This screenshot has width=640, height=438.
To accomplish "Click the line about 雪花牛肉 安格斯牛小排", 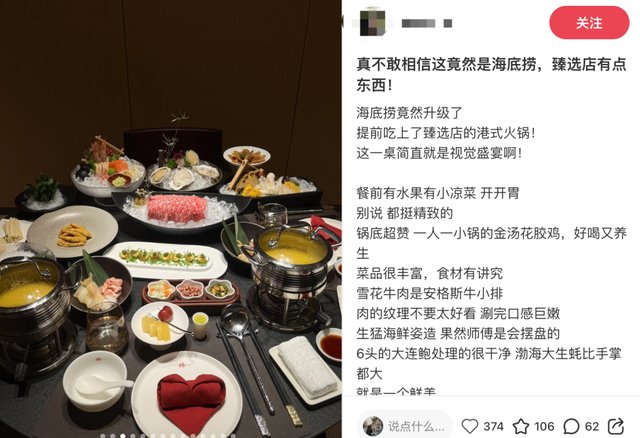I will point(429,293).
